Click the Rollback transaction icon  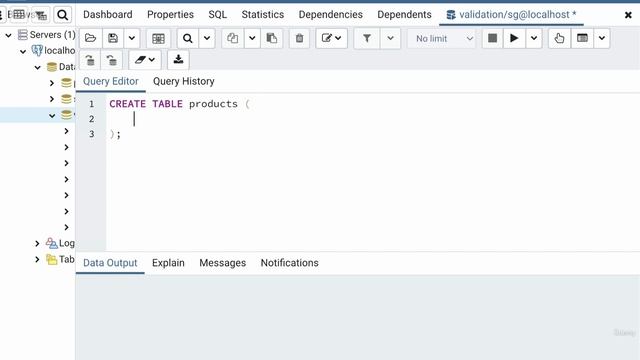111,60
